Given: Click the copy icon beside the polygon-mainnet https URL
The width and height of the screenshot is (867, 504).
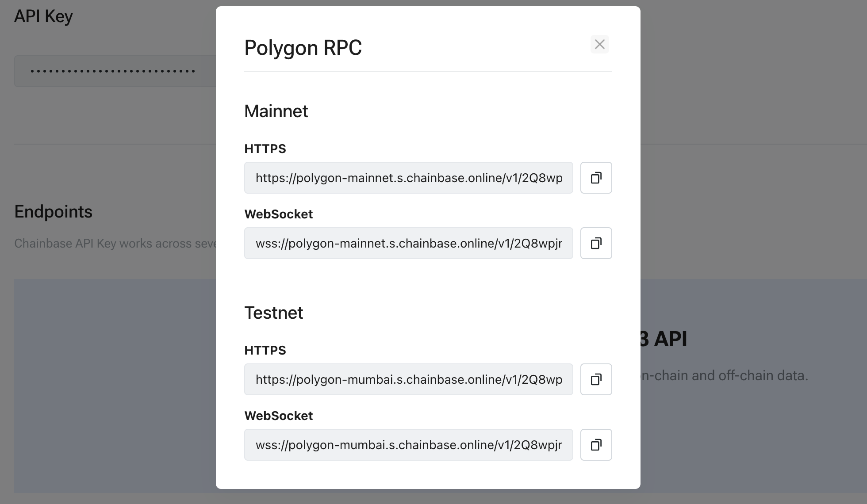Looking at the screenshot, I should (596, 178).
